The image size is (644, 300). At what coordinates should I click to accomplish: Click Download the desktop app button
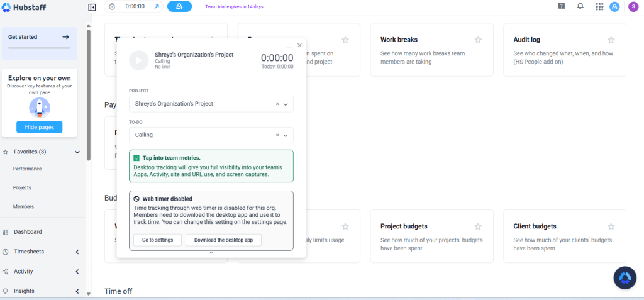click(x=223, y=240)
